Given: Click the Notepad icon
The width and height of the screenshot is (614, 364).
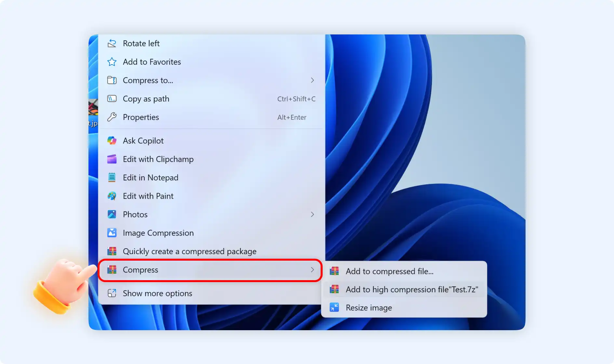Looking at the screenshot, I should pos(112,177).
